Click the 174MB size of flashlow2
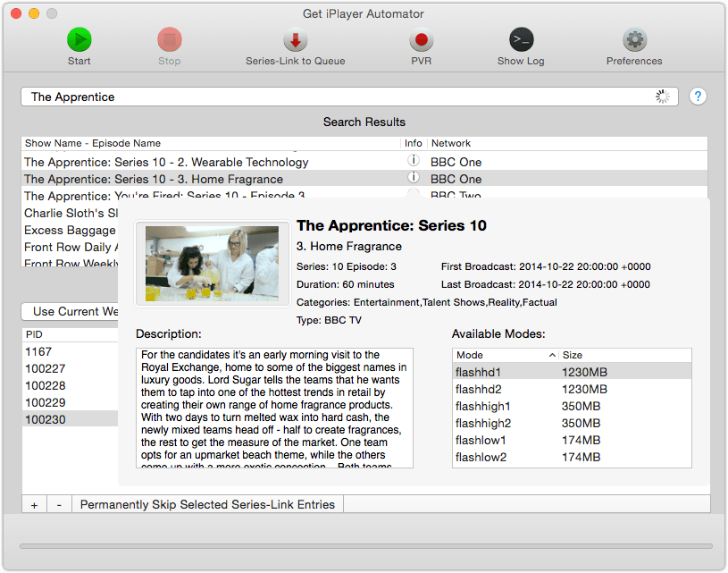The image size is (728, 573). [x=581, y=458]
